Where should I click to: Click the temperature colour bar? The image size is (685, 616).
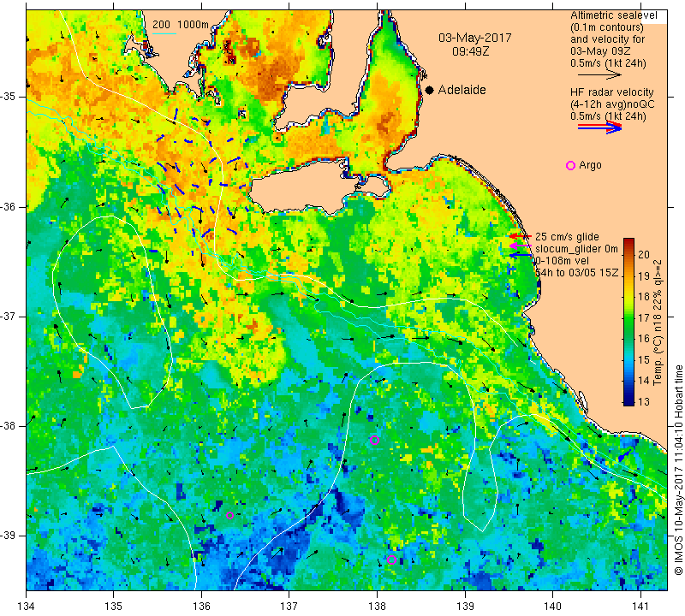point(628,322)
